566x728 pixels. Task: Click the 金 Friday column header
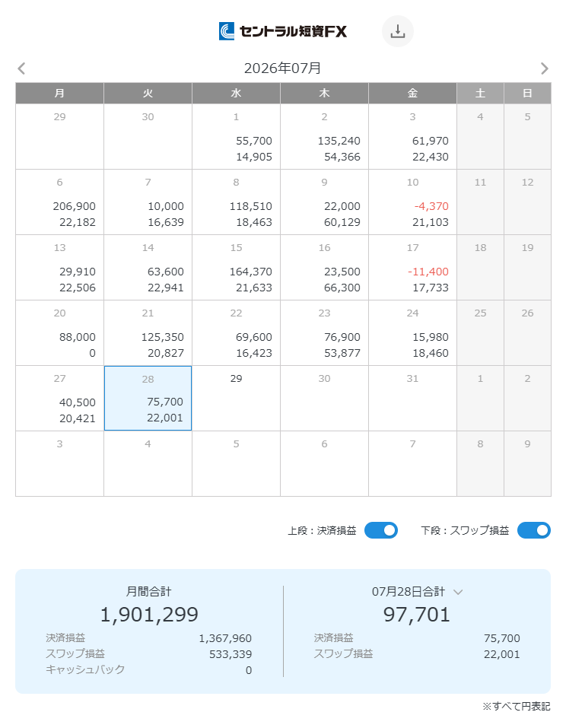(412, 94)
